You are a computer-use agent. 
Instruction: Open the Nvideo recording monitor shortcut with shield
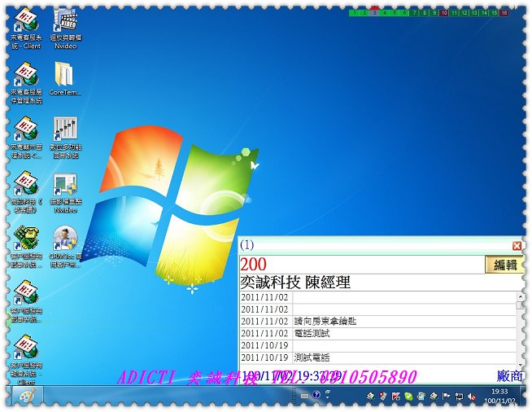[x=65, y=193]
